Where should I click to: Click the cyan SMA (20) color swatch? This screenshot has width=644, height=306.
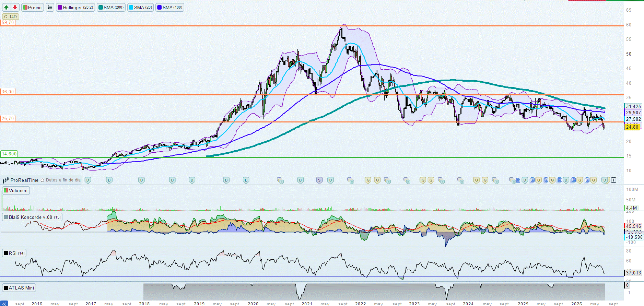click(131, 7)
